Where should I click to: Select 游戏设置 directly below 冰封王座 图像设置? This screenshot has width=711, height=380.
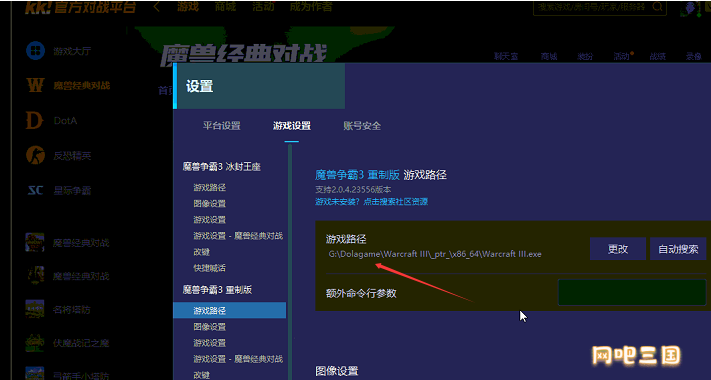[209, 220]
